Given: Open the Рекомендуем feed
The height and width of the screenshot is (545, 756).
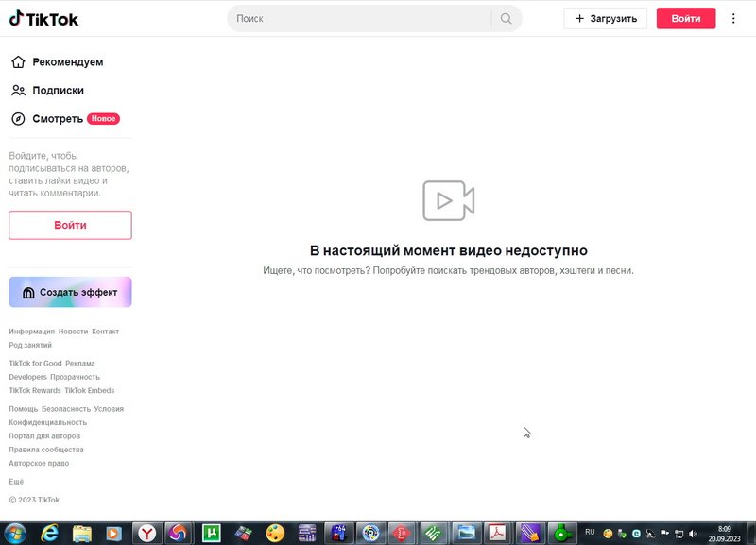Looking at the screenshot, I should [x=67, y=61].
